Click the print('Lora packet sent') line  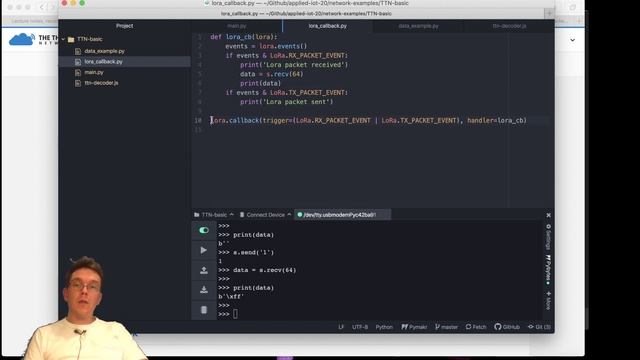pyautogui.click(x=287, y=102)
